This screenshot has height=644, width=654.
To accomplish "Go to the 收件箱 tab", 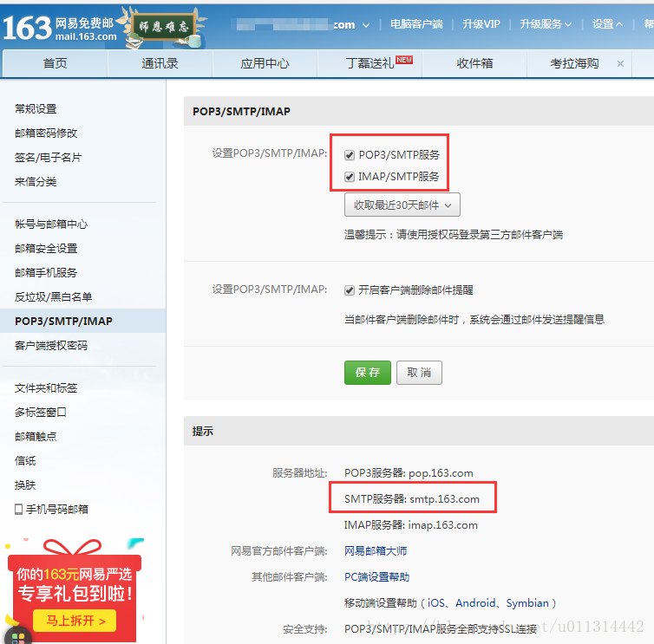I will click(x=474, y=63).
